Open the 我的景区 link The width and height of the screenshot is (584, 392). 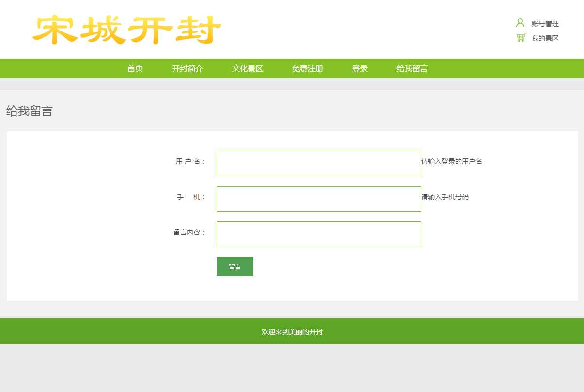(x=545, y=38)
